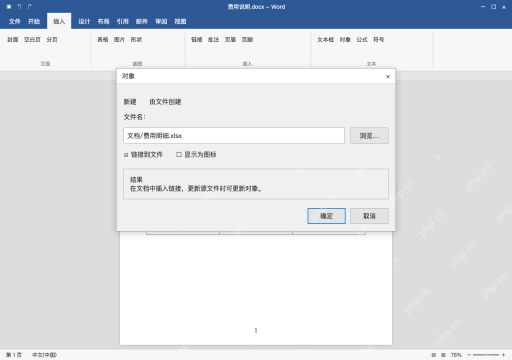Click 页脚 to edit footer
This screenshot has height=360, width=512.
(247, 39)
